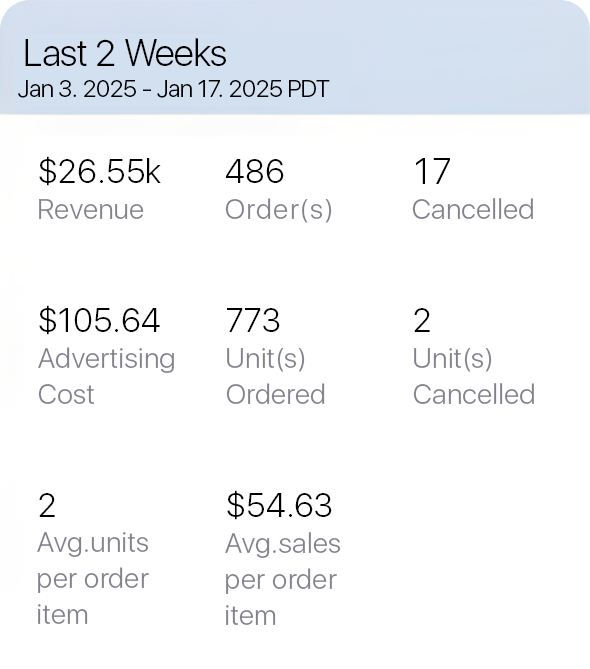
Task: Select the Revenue label
Action: coord(90,209)
